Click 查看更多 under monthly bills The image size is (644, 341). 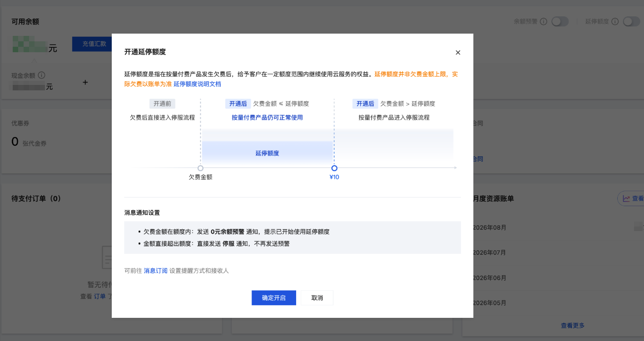tap(573, 326)
